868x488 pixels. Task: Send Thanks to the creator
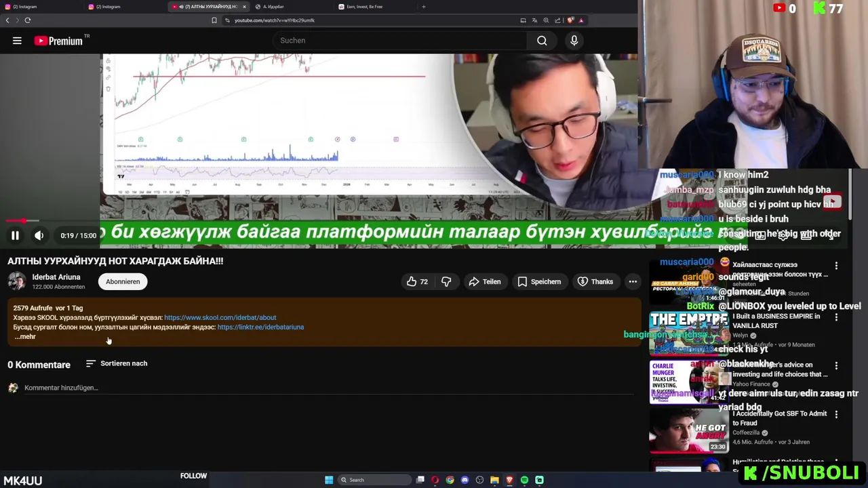point(595,282)
